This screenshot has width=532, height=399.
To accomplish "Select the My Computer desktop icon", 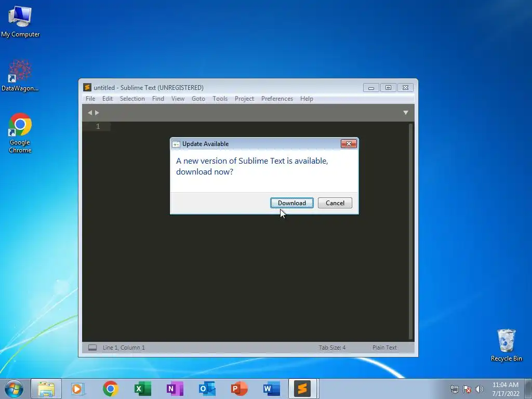I will (20, 22).
